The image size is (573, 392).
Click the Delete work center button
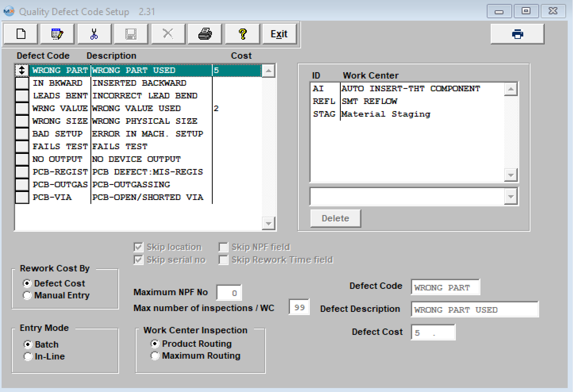coord(335,218)
